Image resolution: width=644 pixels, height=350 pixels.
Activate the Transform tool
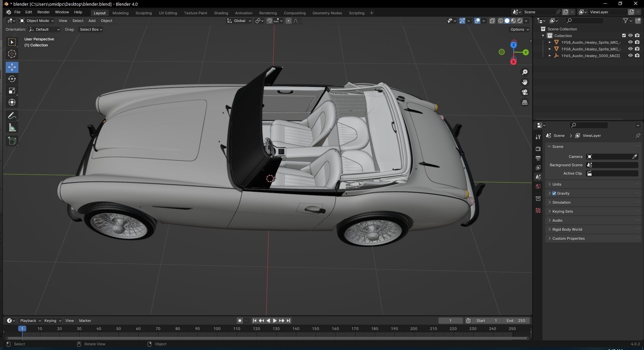[12, 102]
